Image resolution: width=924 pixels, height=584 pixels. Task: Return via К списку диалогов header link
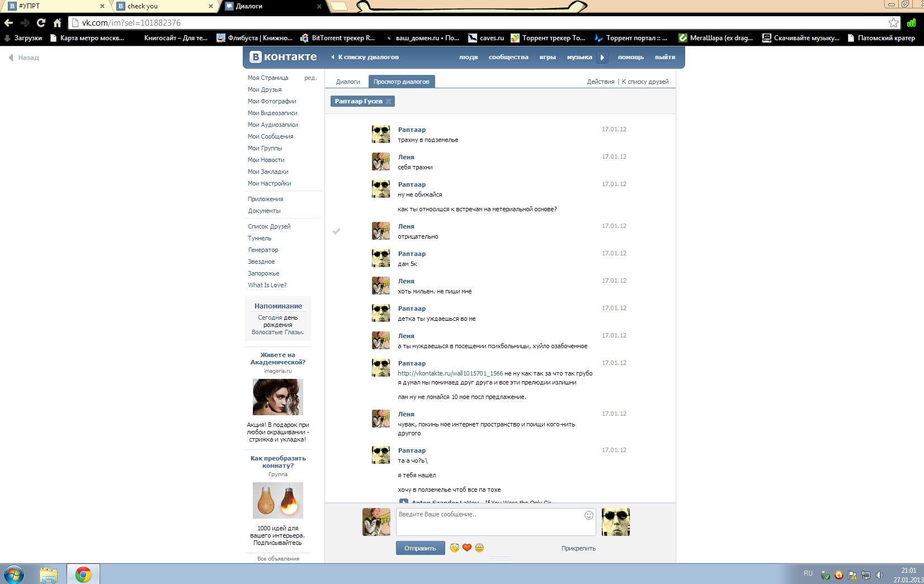tap(365, 57)
